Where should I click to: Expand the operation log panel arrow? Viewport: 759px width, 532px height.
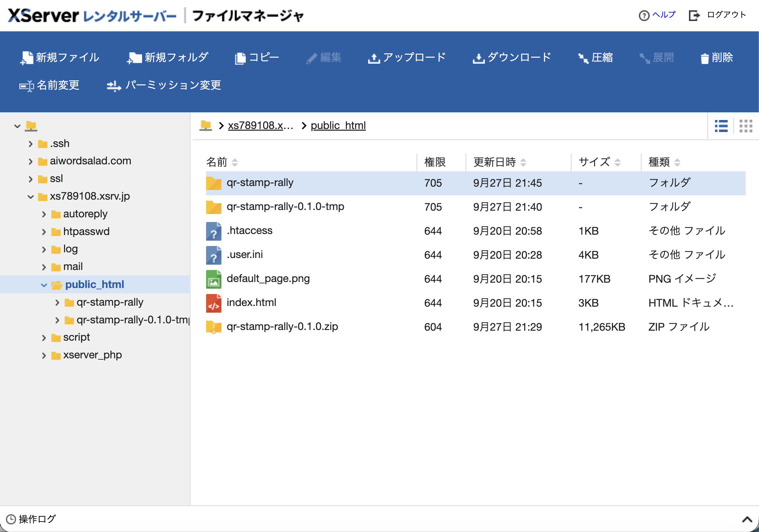tap(747, 519)
